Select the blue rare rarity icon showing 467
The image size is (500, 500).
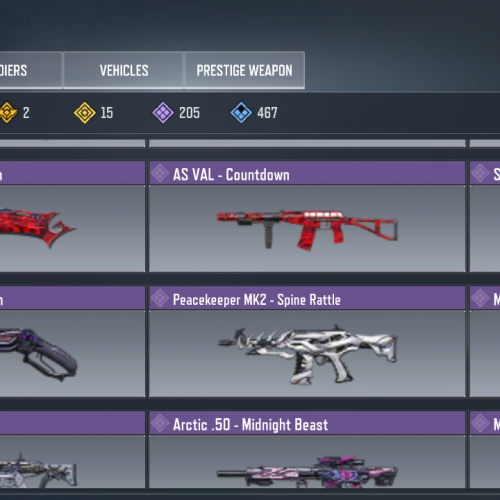pos(241,113)
